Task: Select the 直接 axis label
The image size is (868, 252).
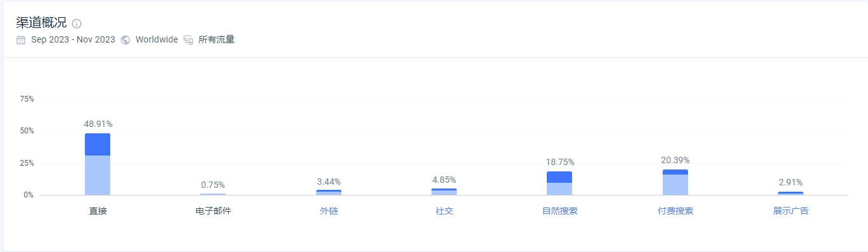Action: 98,211
